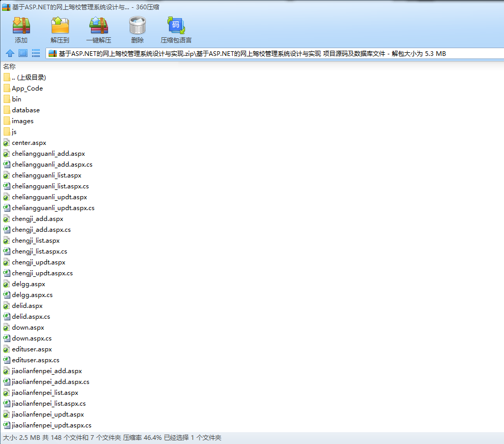Select center.aspx file icon
Viewport: 504px width, 444px height.
pos(6,143)
